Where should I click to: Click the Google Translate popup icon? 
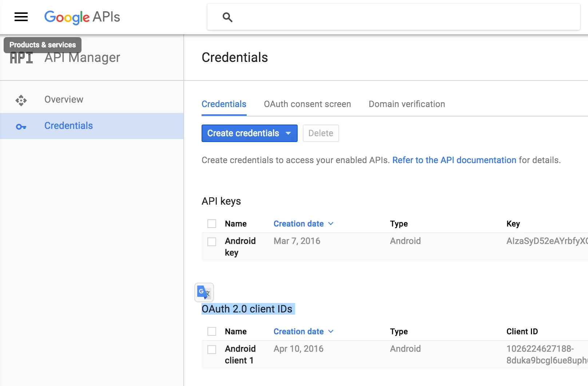click(204, 292)
